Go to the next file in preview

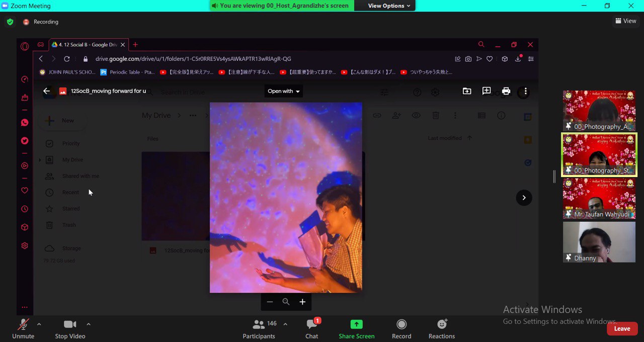pos(524,198)
